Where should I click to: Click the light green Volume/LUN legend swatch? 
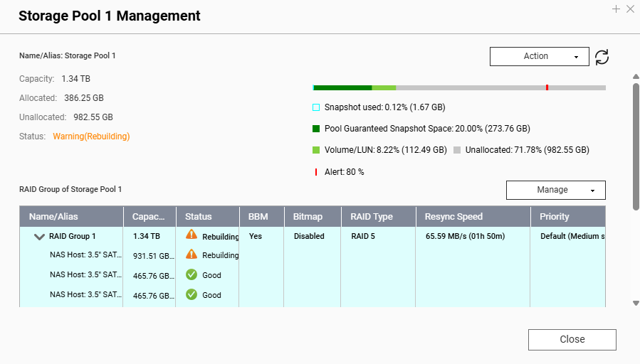tap(316, 150)
